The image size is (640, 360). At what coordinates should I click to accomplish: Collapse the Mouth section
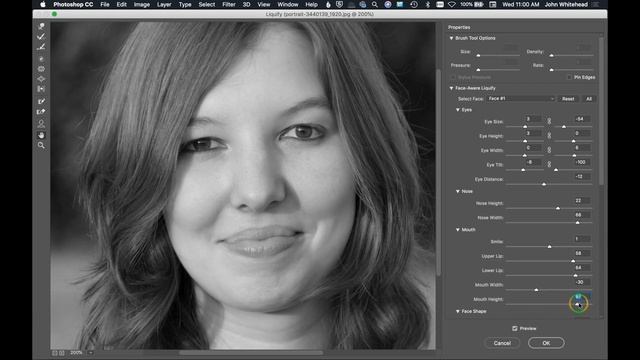[x=458, y=230]
